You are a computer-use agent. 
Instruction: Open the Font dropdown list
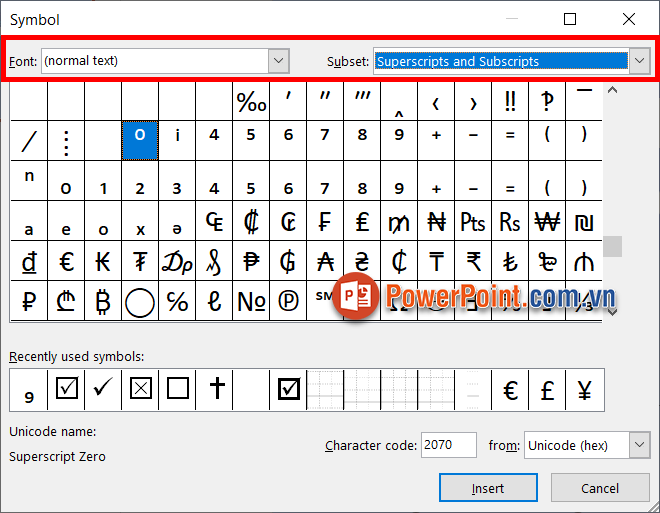point(278,61)
